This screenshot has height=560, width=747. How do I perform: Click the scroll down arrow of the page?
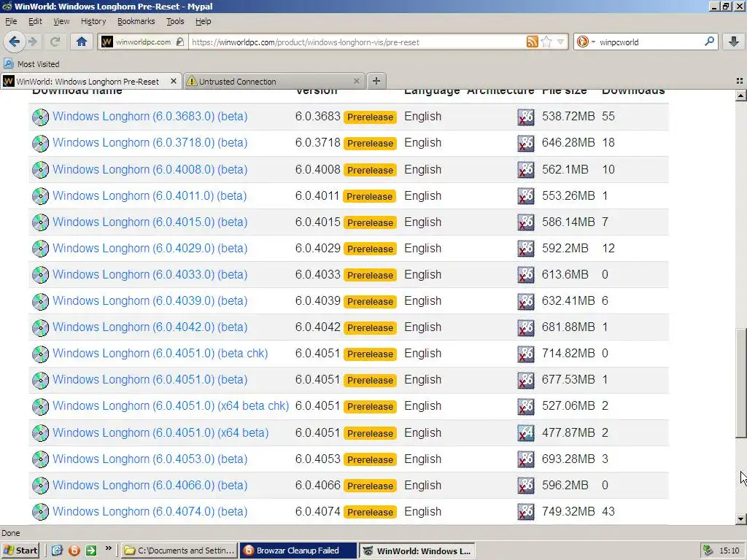[x=740, y=519]
